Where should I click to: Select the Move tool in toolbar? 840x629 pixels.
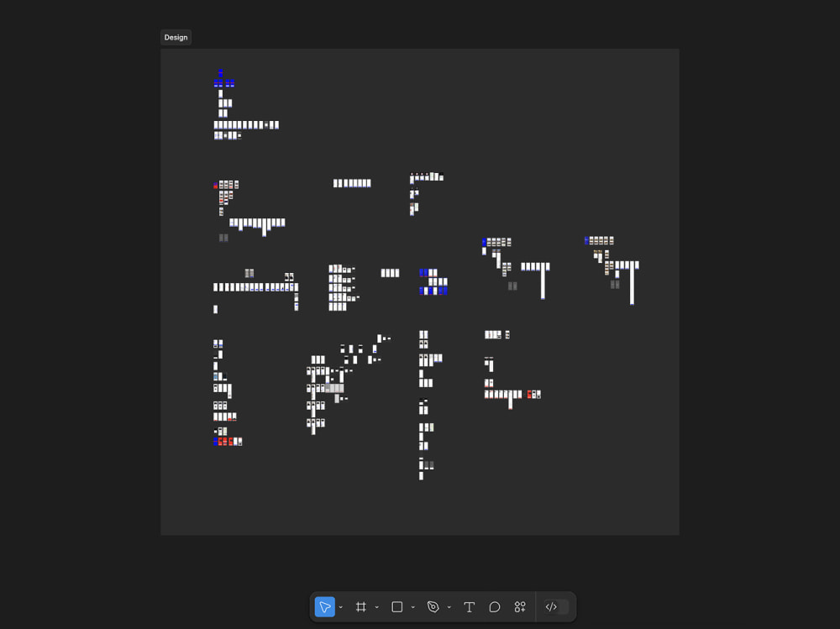pyautogui.click(x=324, y=606)
